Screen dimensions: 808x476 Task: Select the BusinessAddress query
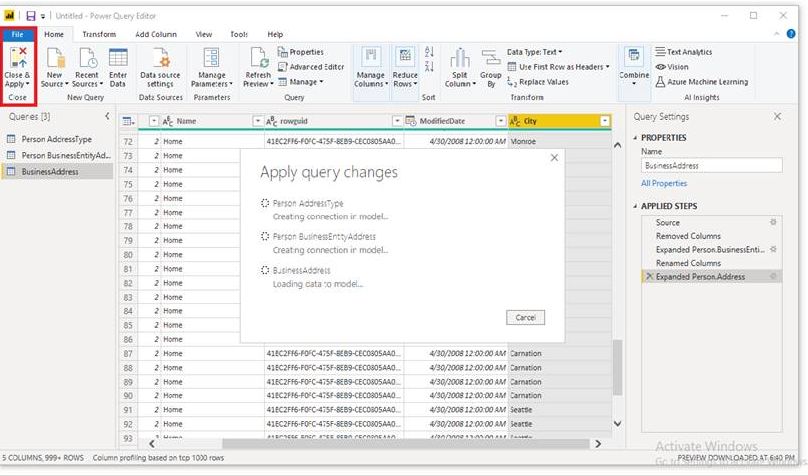tap(57, 172)
